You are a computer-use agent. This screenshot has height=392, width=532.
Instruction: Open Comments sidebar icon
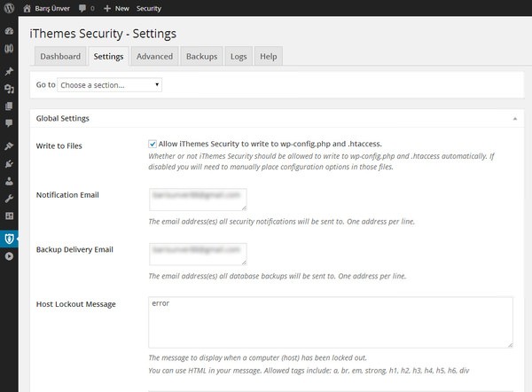point(9,123)
